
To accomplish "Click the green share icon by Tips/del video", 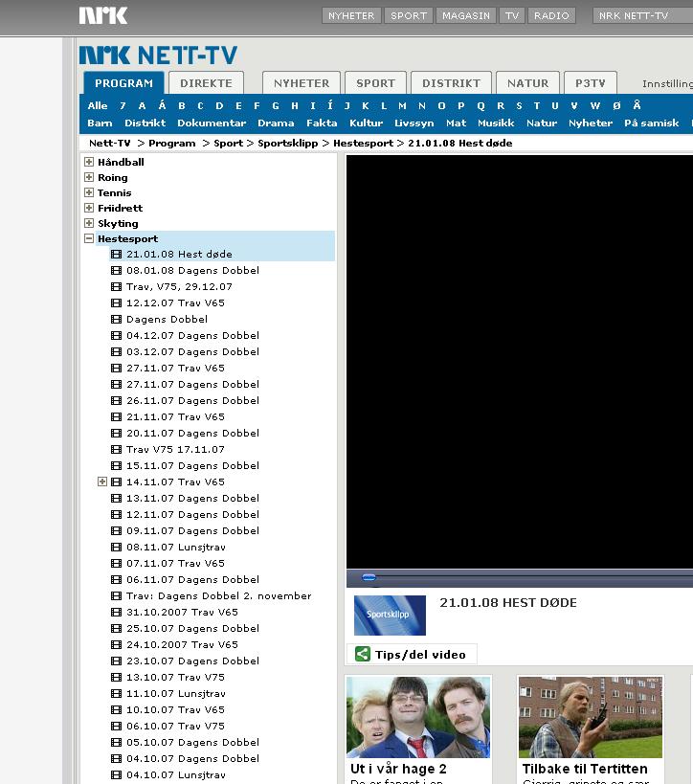I will click(x=363, y=654).
